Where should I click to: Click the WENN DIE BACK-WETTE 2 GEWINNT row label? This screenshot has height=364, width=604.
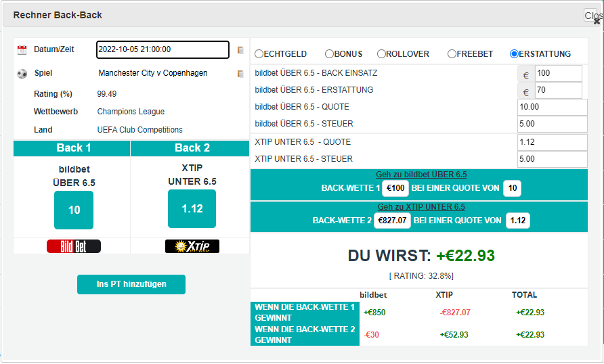pos(305,335)
